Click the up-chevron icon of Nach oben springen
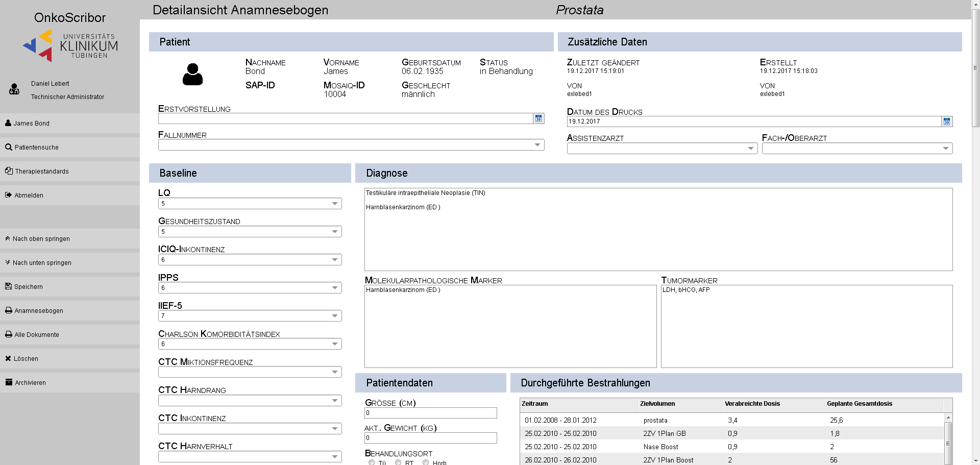This screenshot has width=980, height=465. [8, 238]
